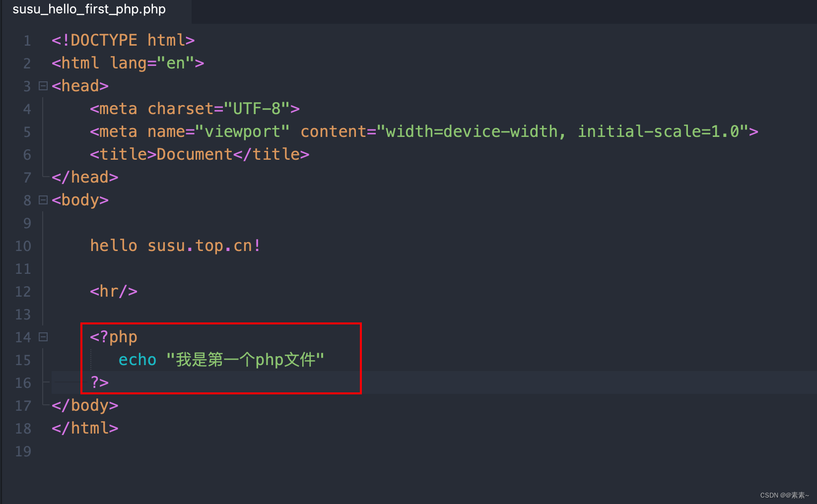Click the closing ?> php tag
The height and width of the screenshot is (504, 817).
coord(99,382)
